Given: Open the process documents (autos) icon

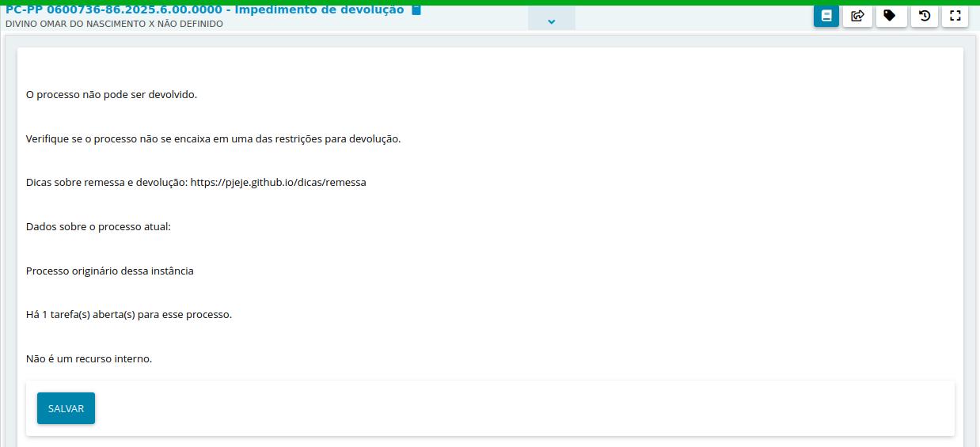Looking at the screenshot, I should (826, 16).
